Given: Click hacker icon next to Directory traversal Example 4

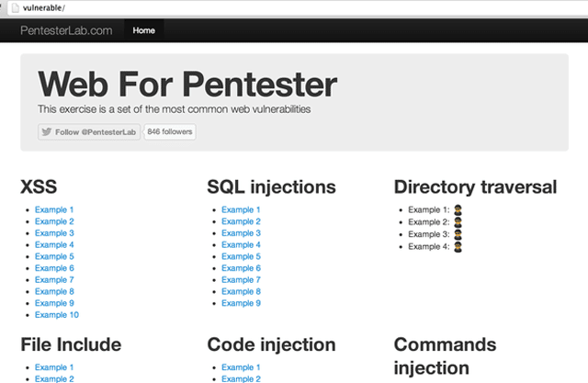Looking at the screenshot, I should 458,247.
